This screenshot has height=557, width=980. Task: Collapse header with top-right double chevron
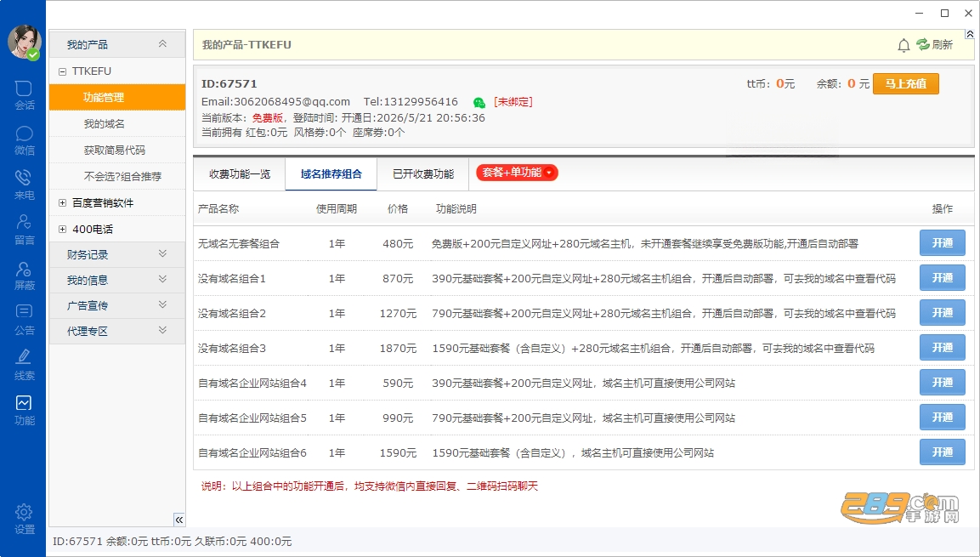[969, 34]
